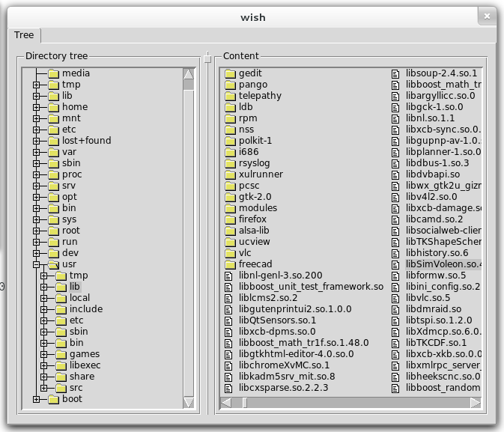
Task: Select the i686 folder name
Action: click(249, 152)
